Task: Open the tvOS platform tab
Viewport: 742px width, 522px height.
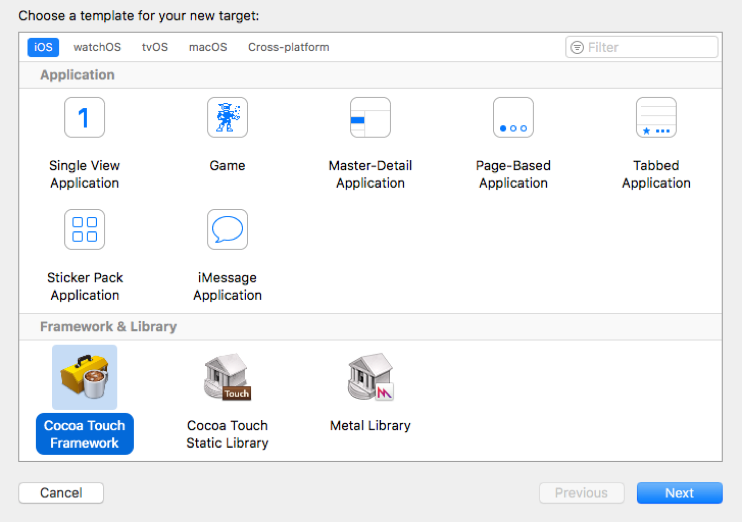Action: click(155, 47)
